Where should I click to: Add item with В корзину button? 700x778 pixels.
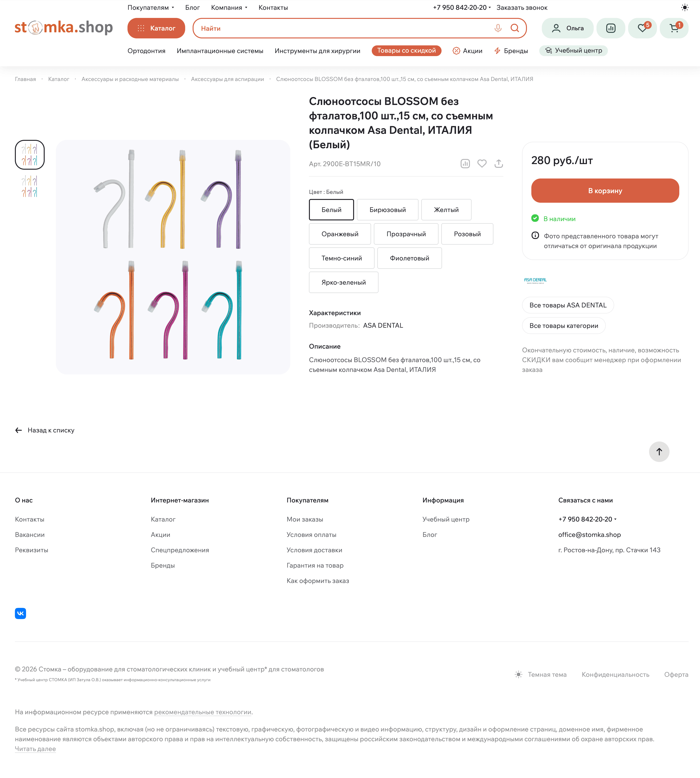(605, 191)
